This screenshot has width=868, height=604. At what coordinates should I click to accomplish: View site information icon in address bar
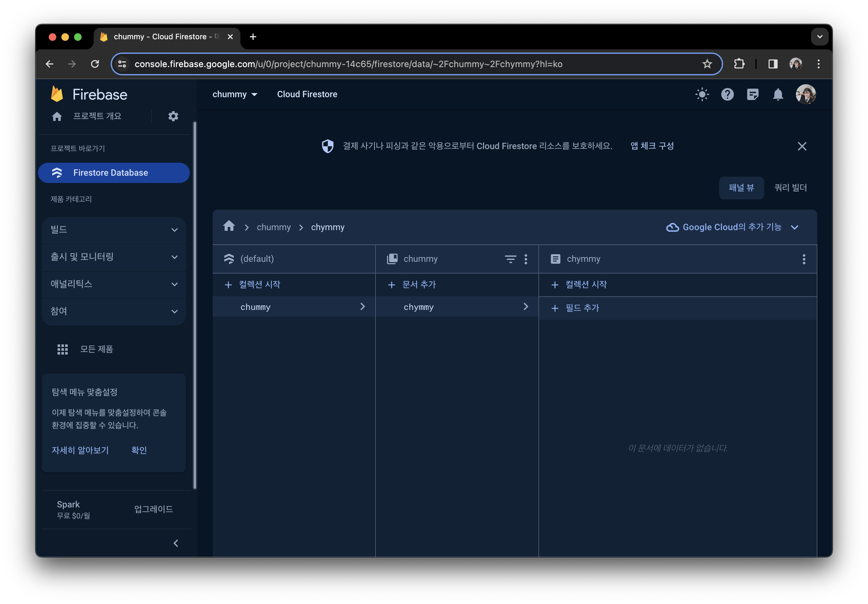[x=122, y=64]
